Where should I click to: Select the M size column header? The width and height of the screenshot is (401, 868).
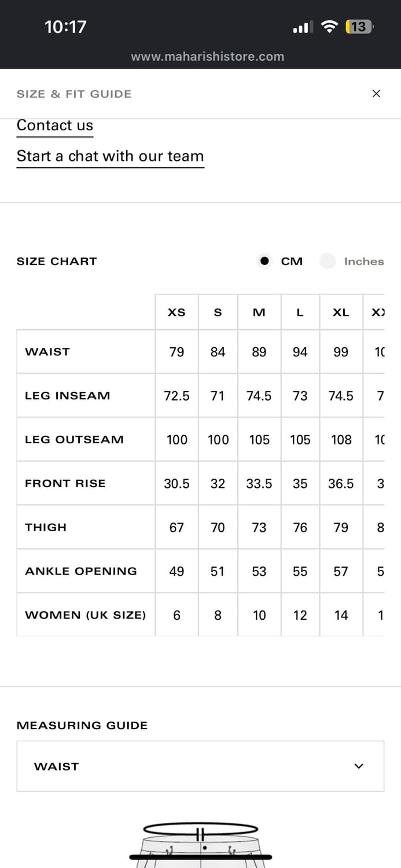point(259,312)
